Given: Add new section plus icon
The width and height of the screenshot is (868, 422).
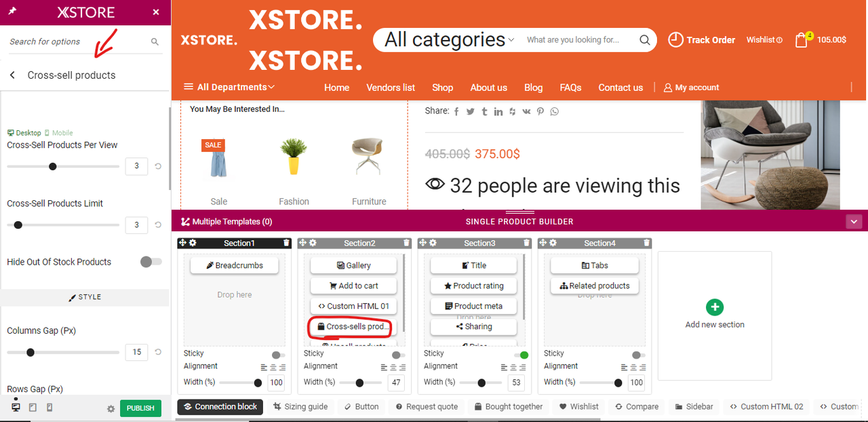Looking at the screenshot, I should click(714, 307).
